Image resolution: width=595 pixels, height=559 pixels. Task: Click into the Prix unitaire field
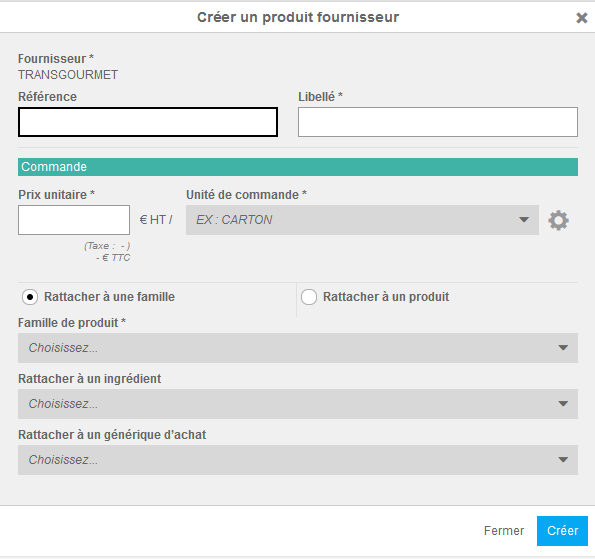(74, 220)
